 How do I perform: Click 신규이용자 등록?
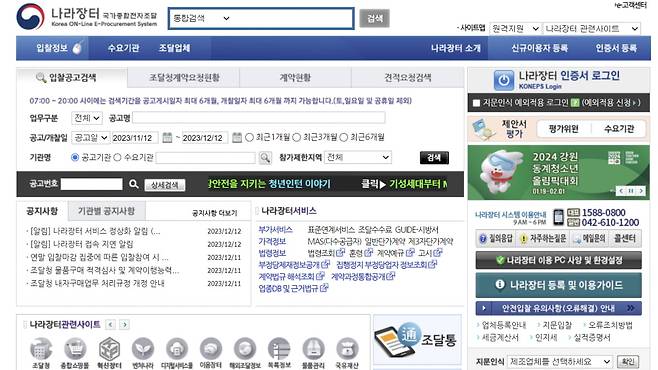539,48
